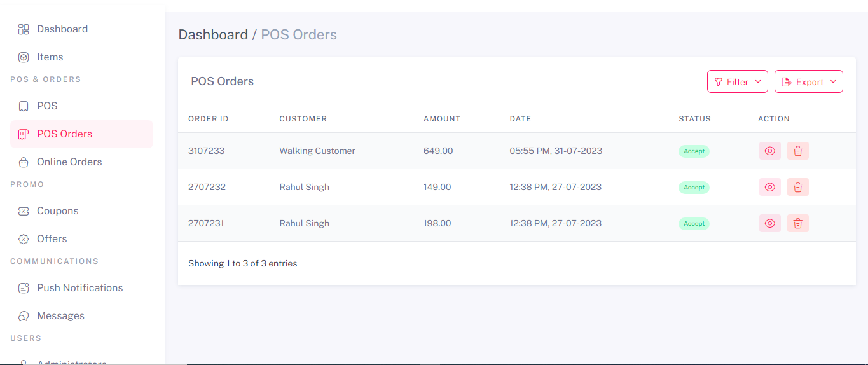Image resolution: width=868 pixels, height=365 pixels.
Task: Click the Coupons ticket icon
Action: coord(24,211)
